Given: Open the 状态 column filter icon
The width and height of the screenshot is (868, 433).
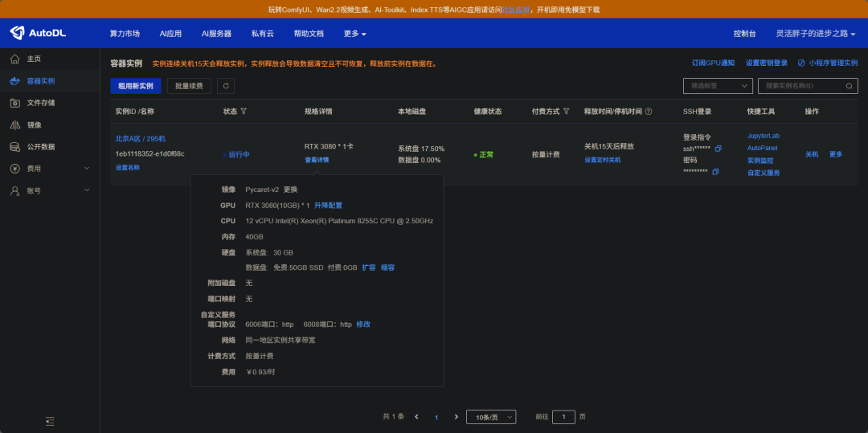Looking at the screenshot, I should coord(244,111).
